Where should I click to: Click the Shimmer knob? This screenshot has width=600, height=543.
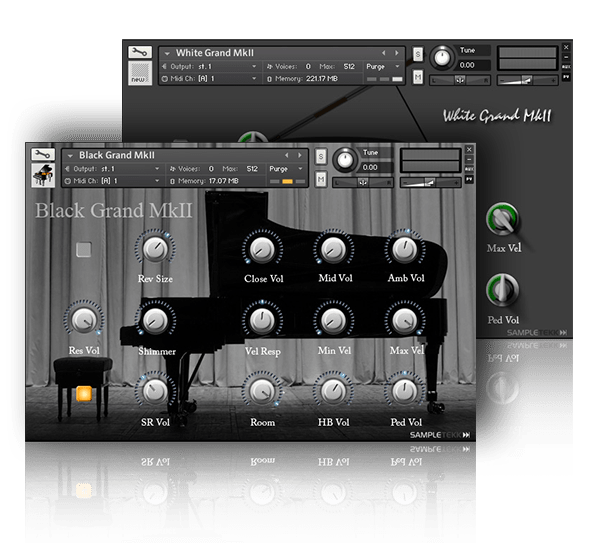155,320
